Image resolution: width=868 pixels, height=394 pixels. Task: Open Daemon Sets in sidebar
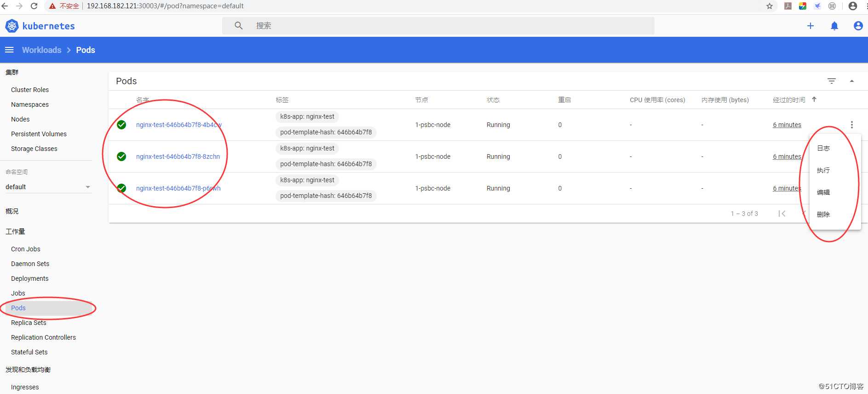pyautogui.click(x=30, y=264)
